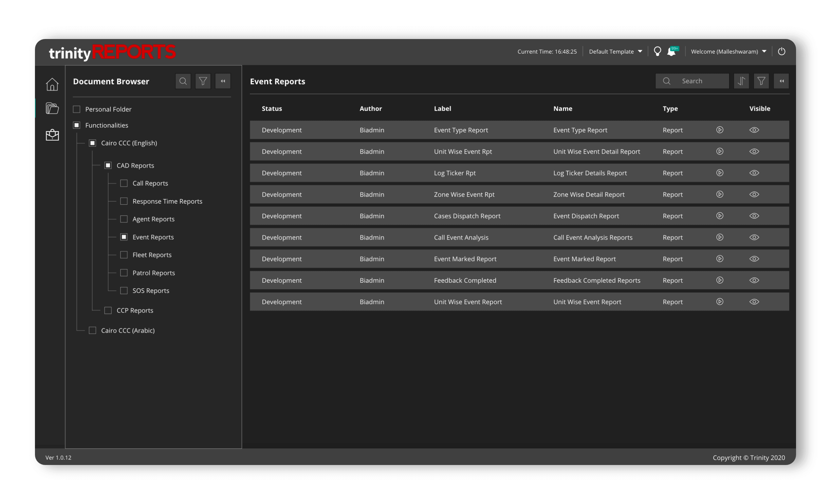The width and height of the screenshot is (831, 504).
Task: Click the filter icon in Document Browser
Action: [x=203, y=81]
